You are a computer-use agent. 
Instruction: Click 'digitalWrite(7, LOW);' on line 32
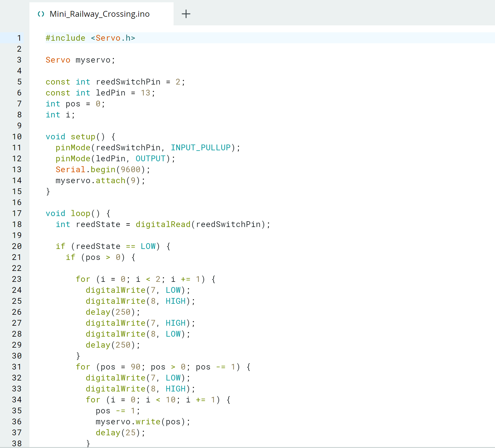pos(138,378)
